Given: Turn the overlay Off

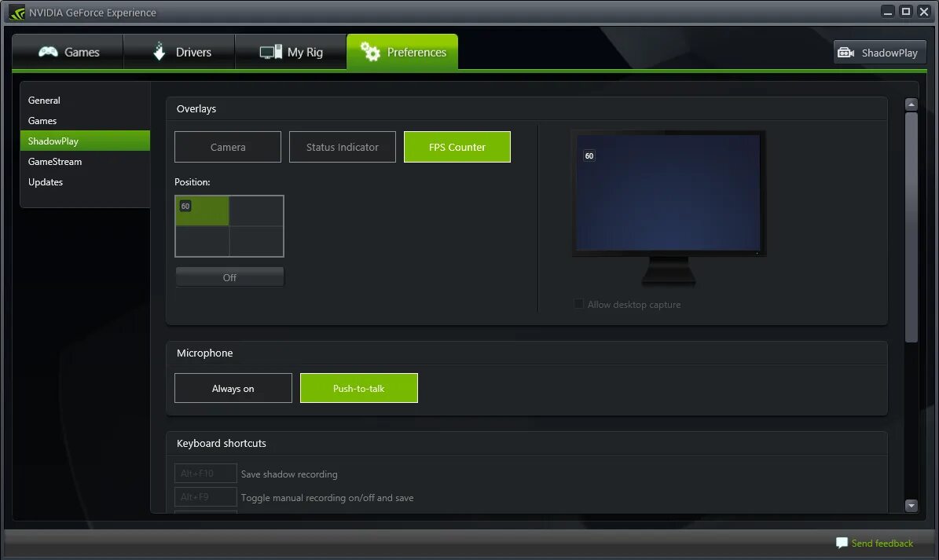Looking at the screenshot, I should point(229,277).
